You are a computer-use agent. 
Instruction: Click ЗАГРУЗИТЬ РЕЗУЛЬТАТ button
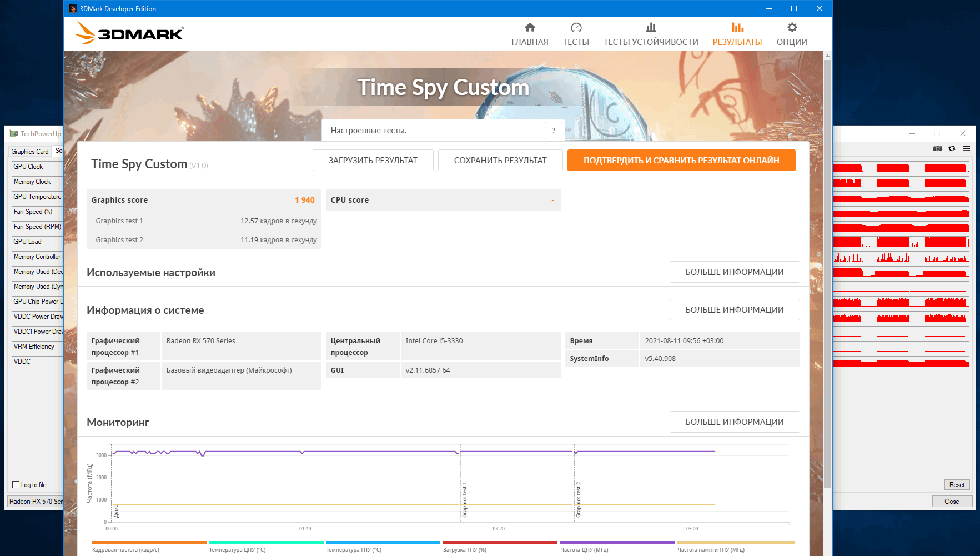tap(373, 160)
